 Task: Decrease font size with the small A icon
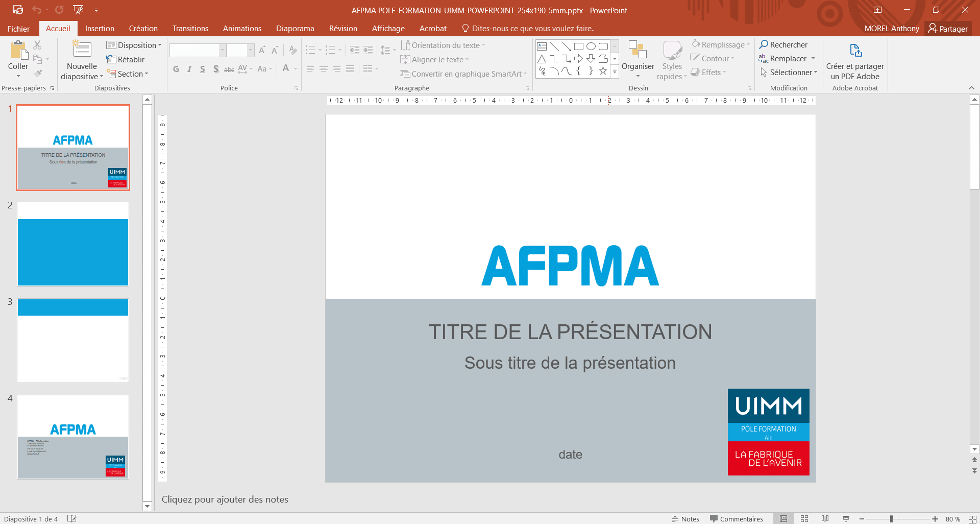[275, 50]
